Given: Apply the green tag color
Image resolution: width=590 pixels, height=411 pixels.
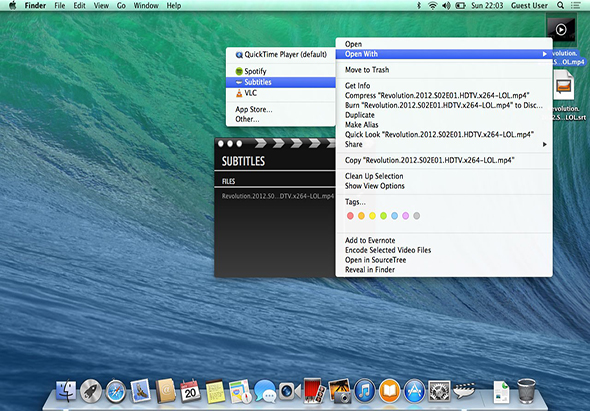Looking at the screenshot, I should pyautogui.click(x=383, y=216).
